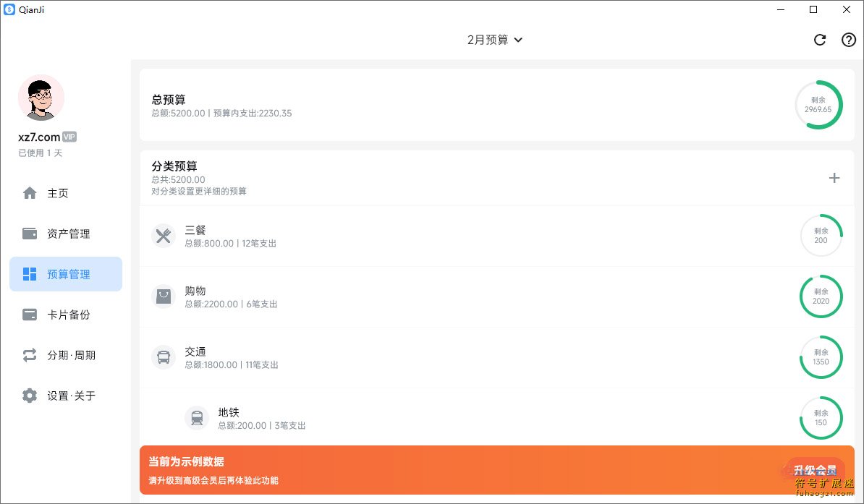This screenshot has width=864, height=504.
Task: Click the 交通 bus icon
Action: click(164, 357)
